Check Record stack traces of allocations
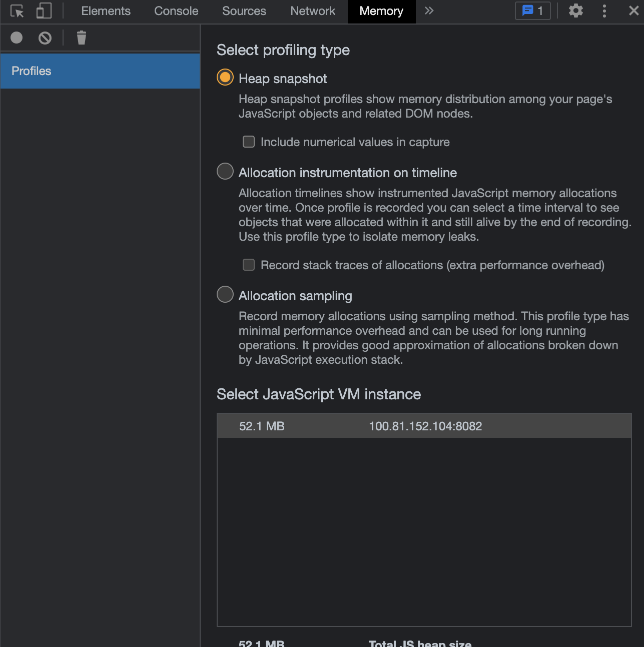Image resolution: width=644 pixels, height=647 pixels. (x=249, y=265)
